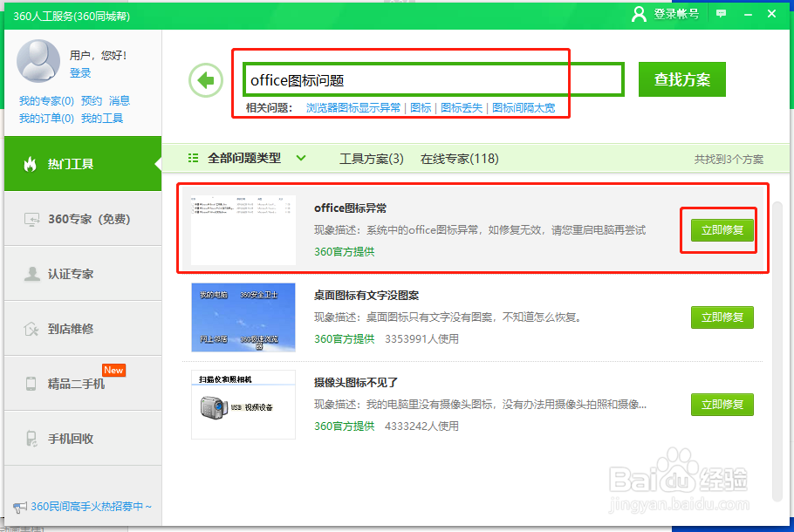Click the office图标异常 title
The height and width of the screenshot is (532, 794).
point(351,208)
